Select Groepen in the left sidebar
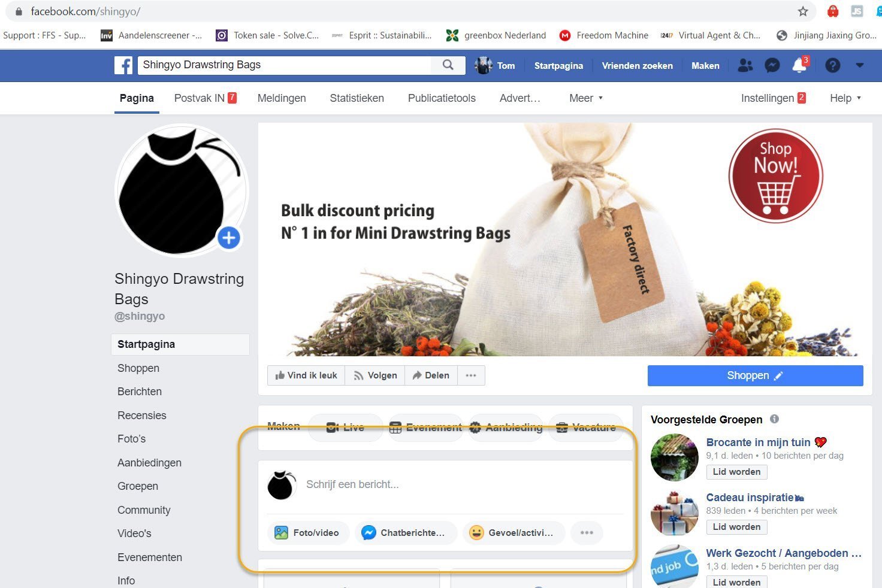 pos(138,486)
